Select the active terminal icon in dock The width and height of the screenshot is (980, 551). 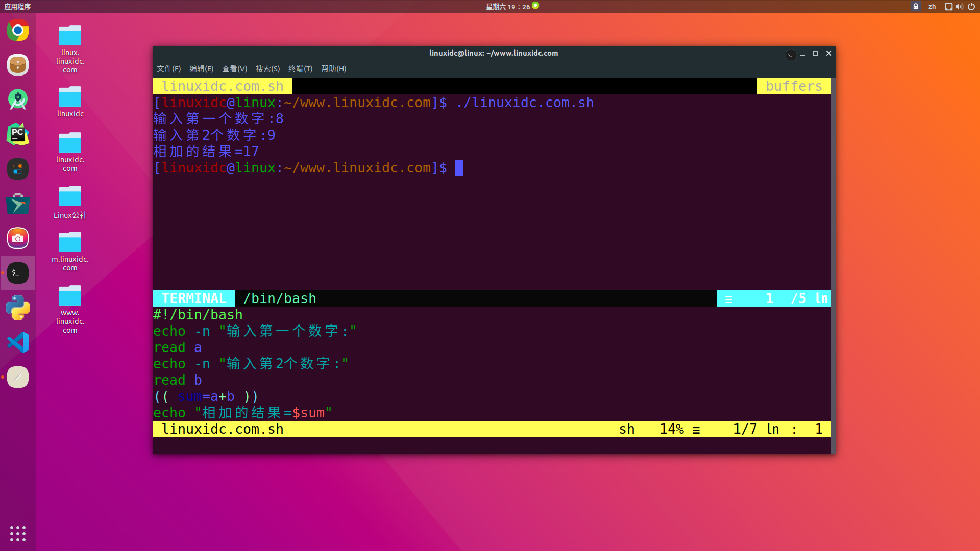[x=18, y=273]
